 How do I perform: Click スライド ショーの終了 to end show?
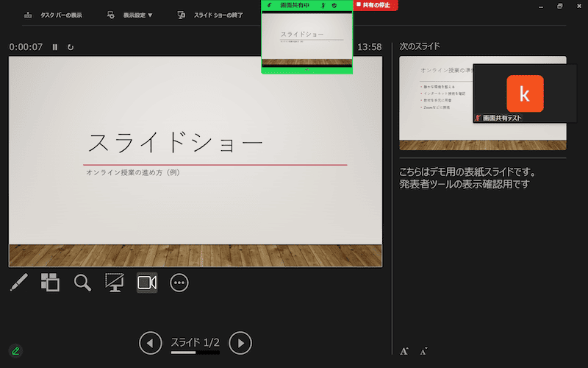tap(210, 15)
